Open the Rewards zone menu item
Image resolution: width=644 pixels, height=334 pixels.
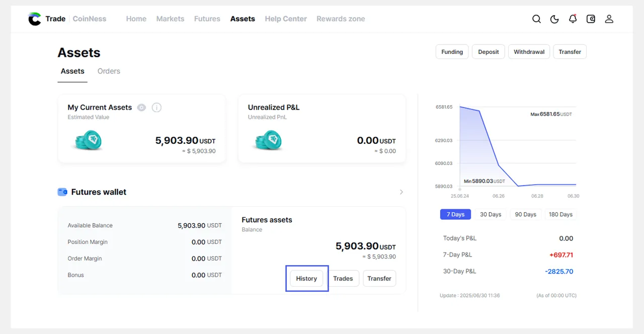tap(341, 19)
